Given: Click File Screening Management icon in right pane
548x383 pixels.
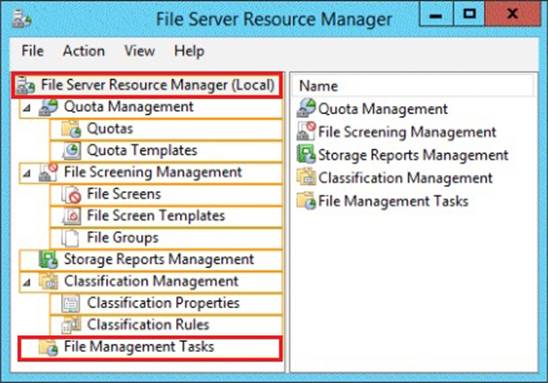Looking at the screenshot, I should click(306, 131).
